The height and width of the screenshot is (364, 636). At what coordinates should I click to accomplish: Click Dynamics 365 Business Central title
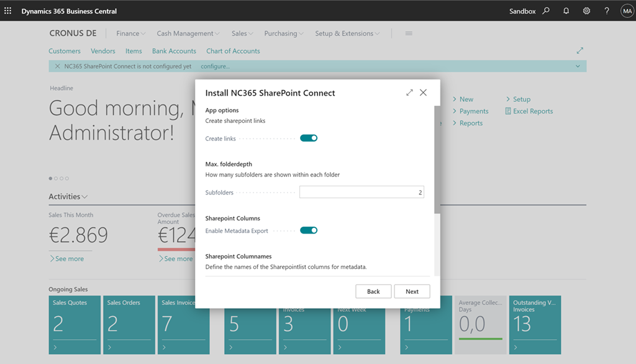coord(69,11)
